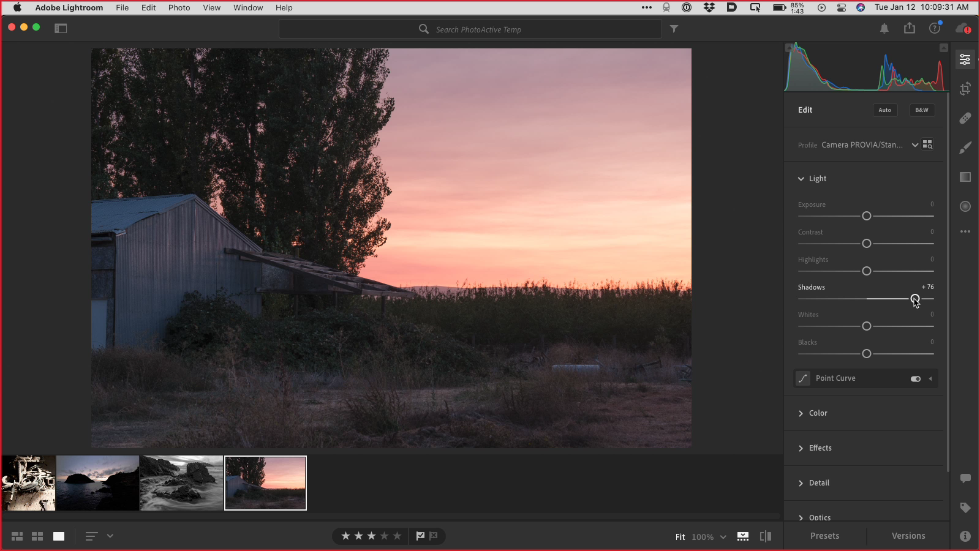This screenshot has height=551, width=980.
Task: Open the Presets panel
Action: 825,536
